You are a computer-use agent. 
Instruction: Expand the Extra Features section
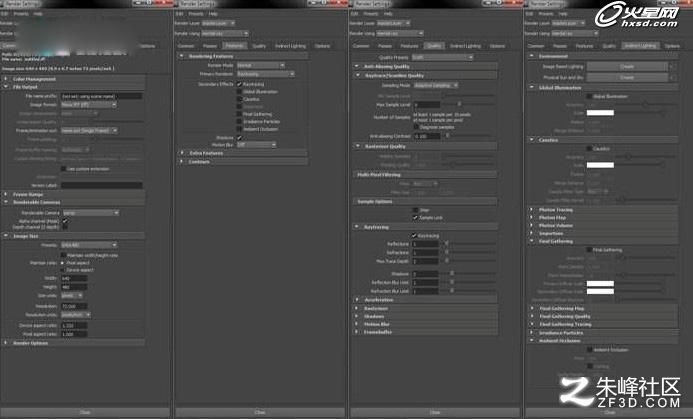242,153
